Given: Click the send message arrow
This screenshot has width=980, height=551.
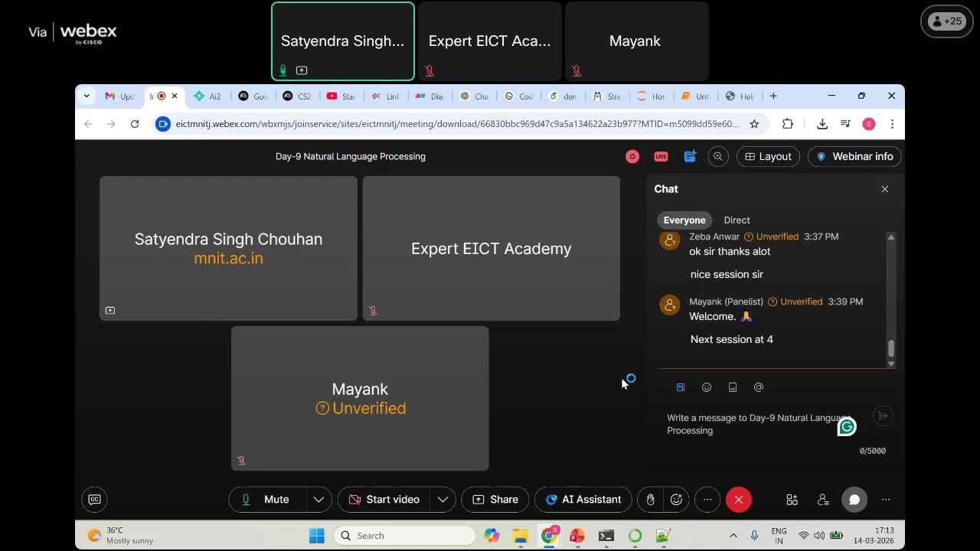Looking at the screenshot, I should tap(883, 416).
